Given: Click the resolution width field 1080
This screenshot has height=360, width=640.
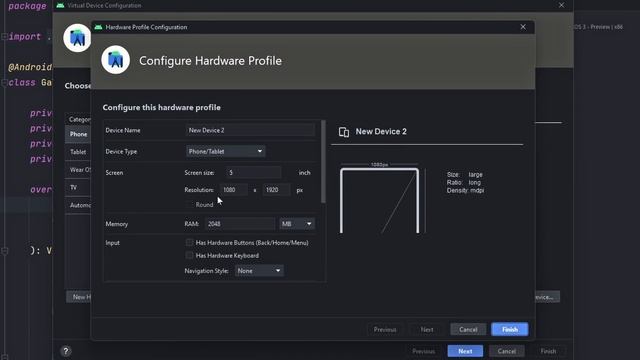Looking at the screenshot, I should pos(233,190).
